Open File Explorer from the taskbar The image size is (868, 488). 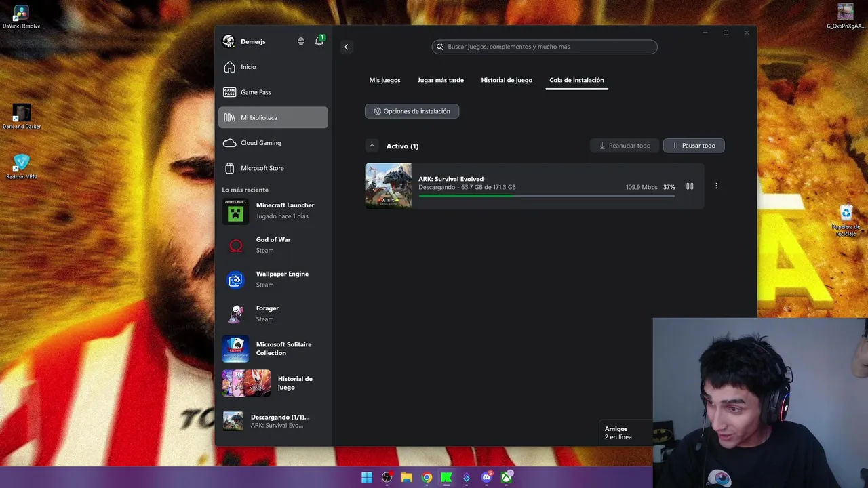[x=407, y=477]
